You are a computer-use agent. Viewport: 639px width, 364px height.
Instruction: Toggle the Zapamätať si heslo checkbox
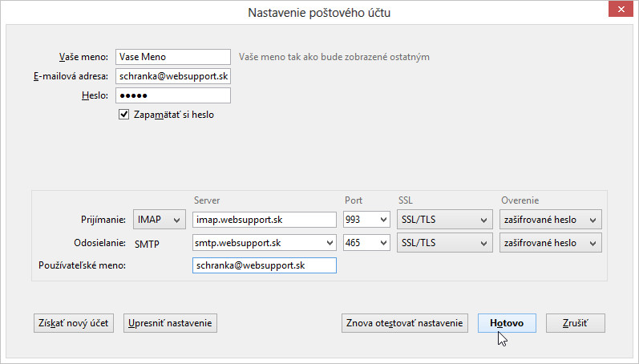click(124, 115)
